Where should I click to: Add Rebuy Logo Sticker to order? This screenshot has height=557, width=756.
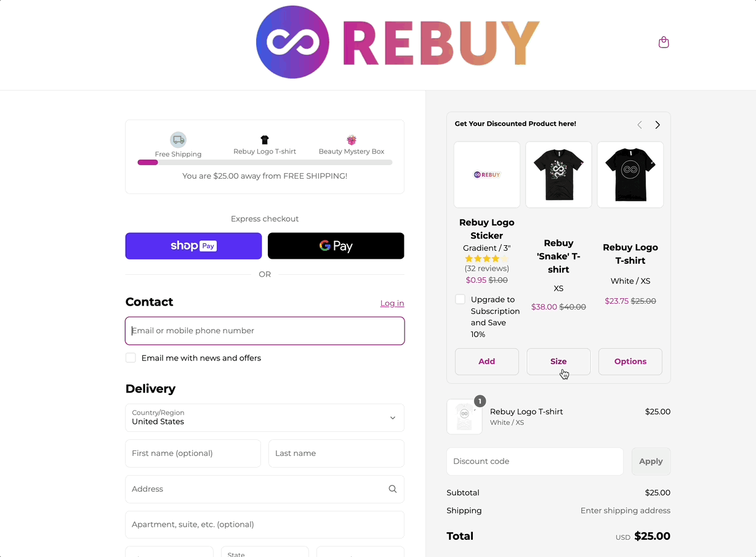(x=486, y=362)
